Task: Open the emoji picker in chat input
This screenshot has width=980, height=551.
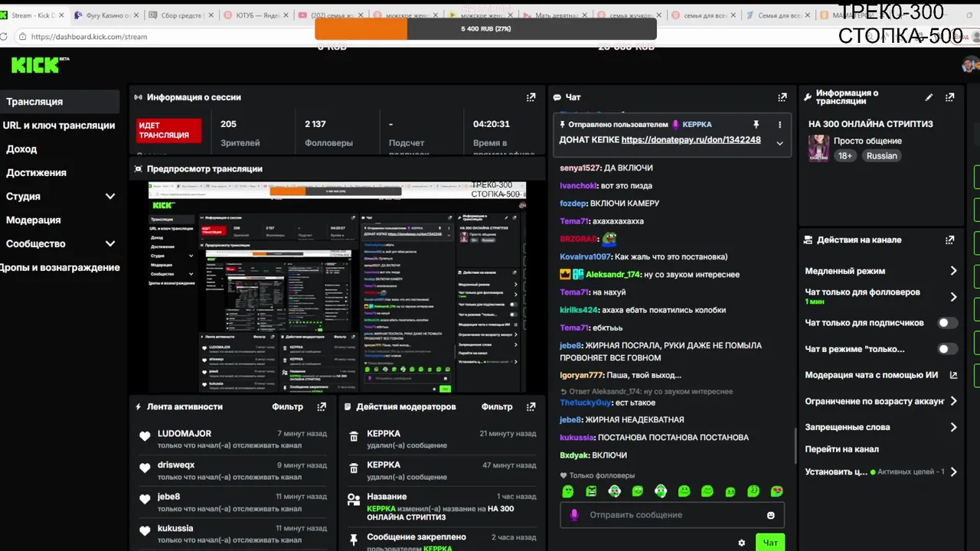Action: [x=771, y=515]
